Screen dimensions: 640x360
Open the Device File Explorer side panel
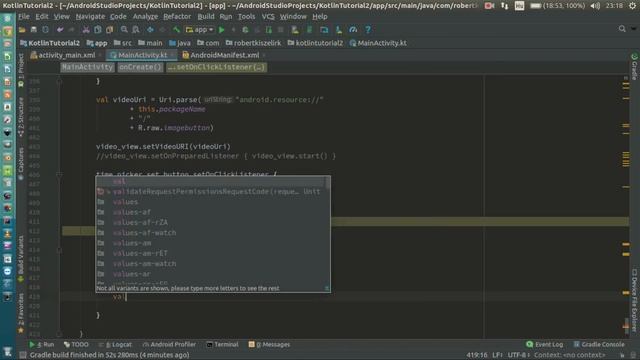(x=634, y=300)
